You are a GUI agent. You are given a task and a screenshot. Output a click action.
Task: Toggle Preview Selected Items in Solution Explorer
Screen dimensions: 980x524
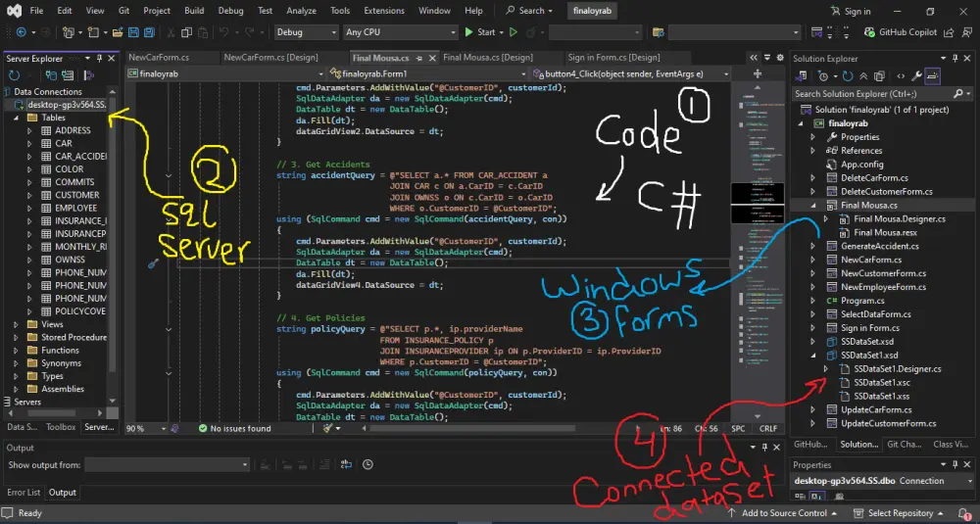933,76
